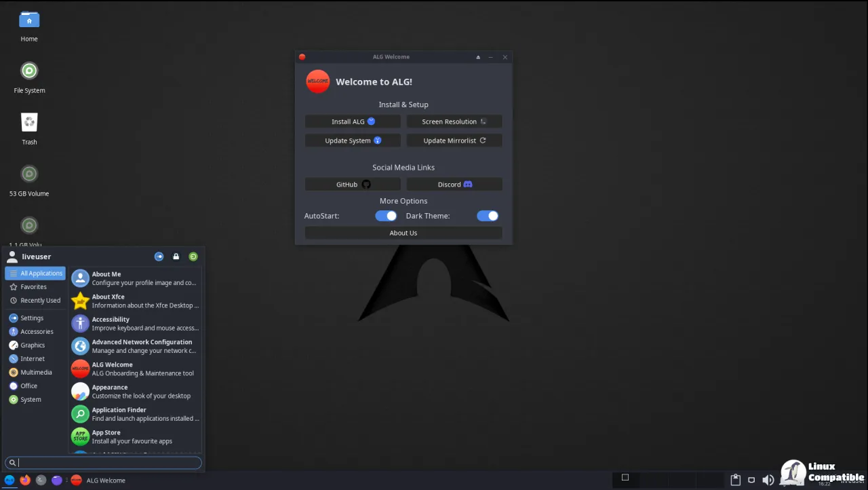Click the workspace switcher first workspace

click(625, 479)
